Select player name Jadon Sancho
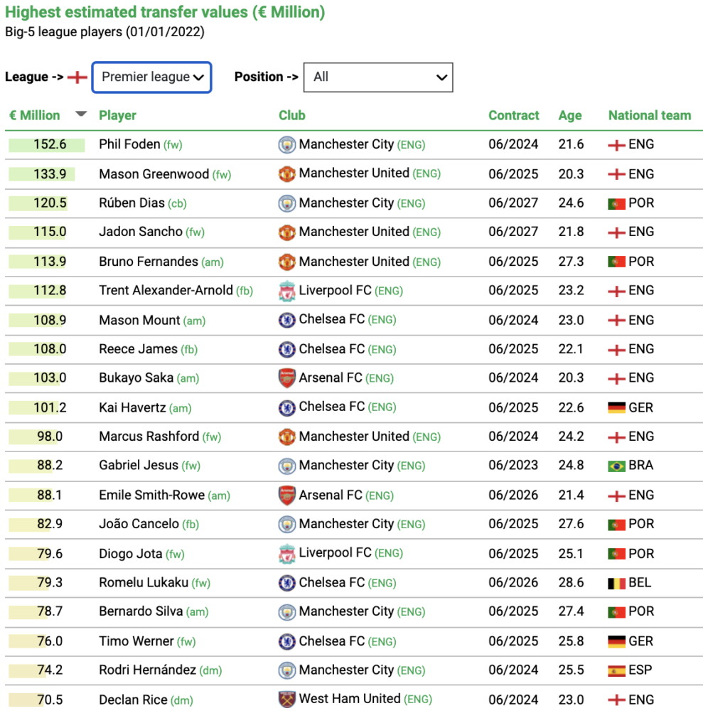The image size is (703, 728). (x=141, y=232)
